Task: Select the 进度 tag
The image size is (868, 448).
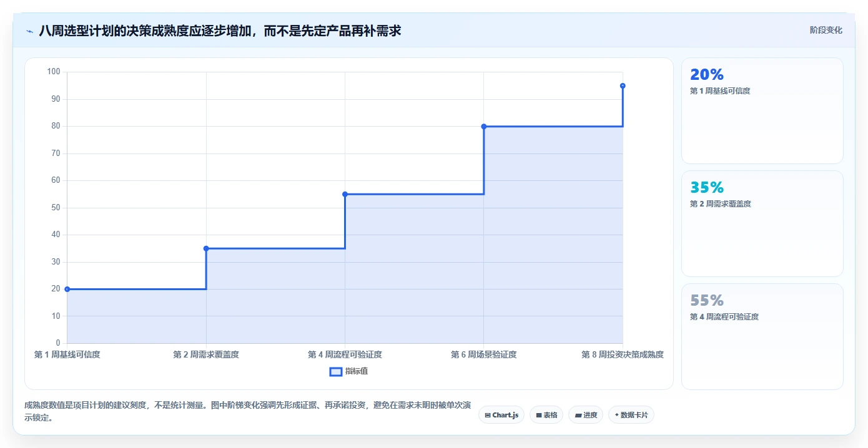Action: (x=586, y=415)
